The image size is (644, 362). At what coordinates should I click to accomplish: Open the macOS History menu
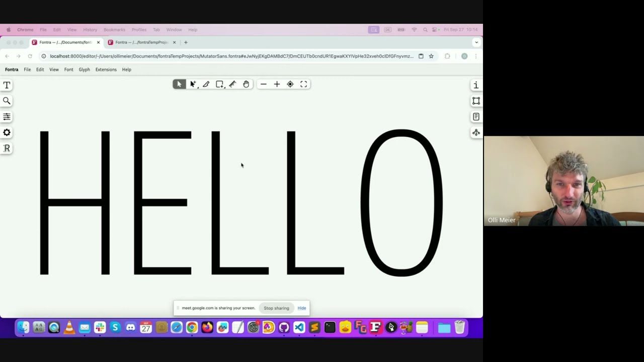coord(90,30)
